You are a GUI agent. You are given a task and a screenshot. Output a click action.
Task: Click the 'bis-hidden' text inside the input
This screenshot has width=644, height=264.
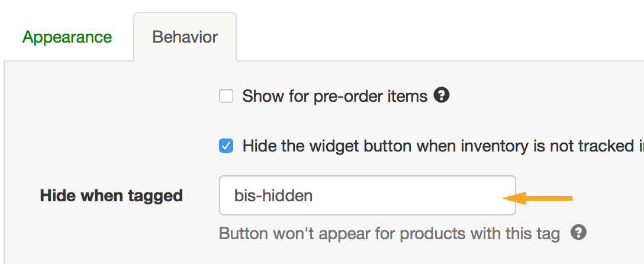coord(273,195)
